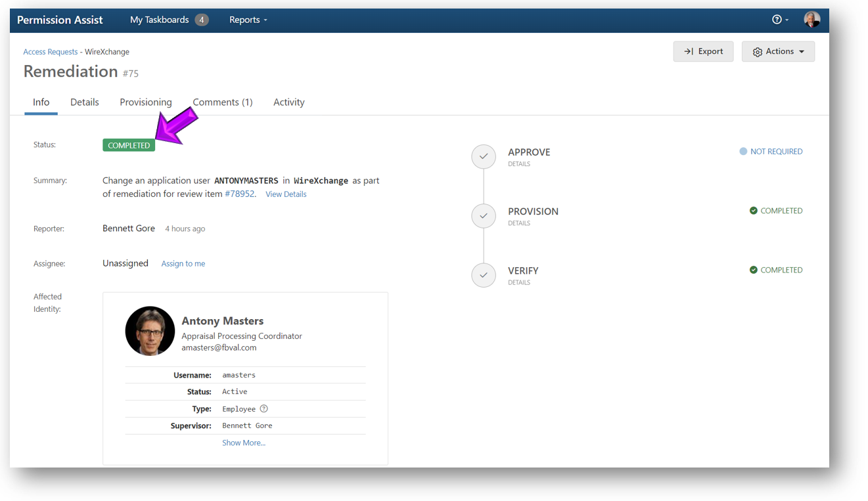Viewport: 868px width, 501px height.
Task: Click the Provision step checkmark circle
Action: click(484, 216)
